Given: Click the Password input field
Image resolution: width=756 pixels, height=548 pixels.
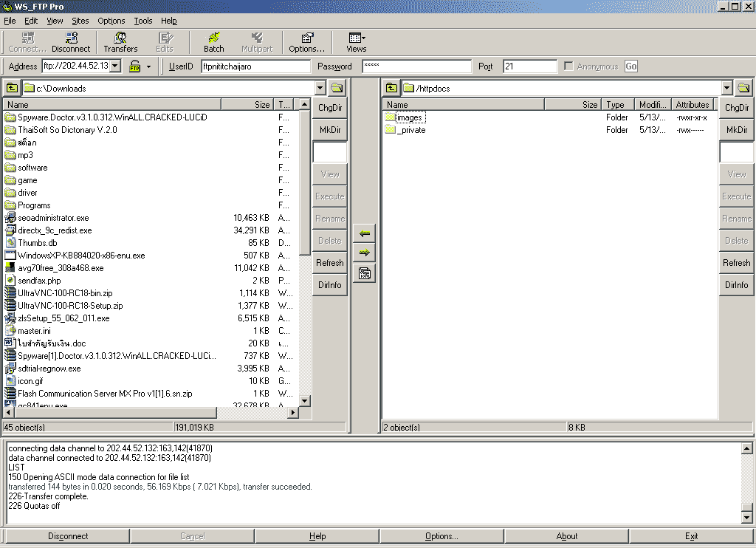Looking at the screenshot, I should pyautogui.click(x=416, y=66).
